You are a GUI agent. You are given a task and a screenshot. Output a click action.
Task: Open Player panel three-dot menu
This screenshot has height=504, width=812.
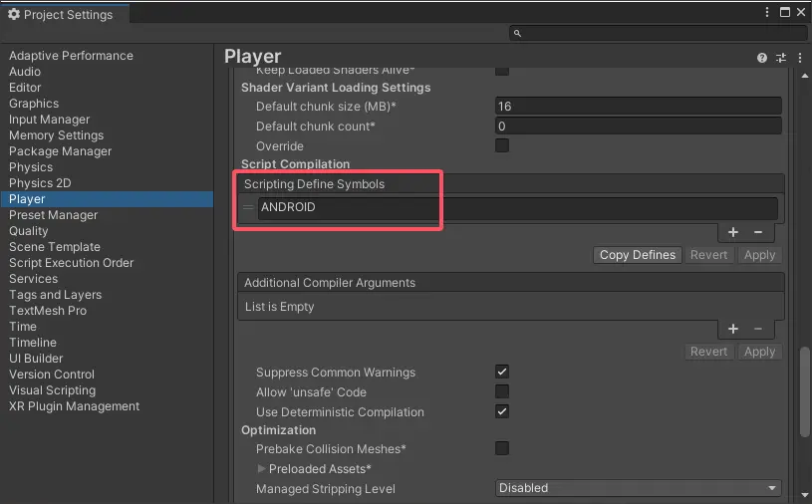point(800,58)
